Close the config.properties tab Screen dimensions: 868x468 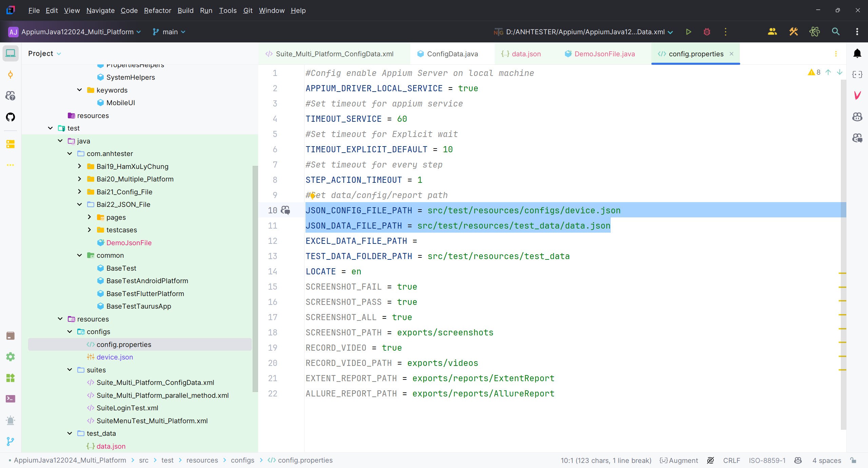click(x=731, y=54)
